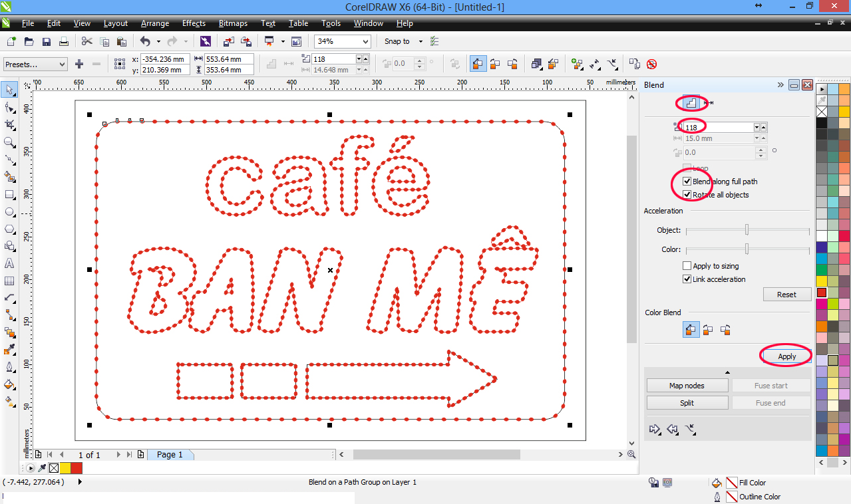
Task: Open the Bitmaps menu
Action: click(x=233, y=23)
